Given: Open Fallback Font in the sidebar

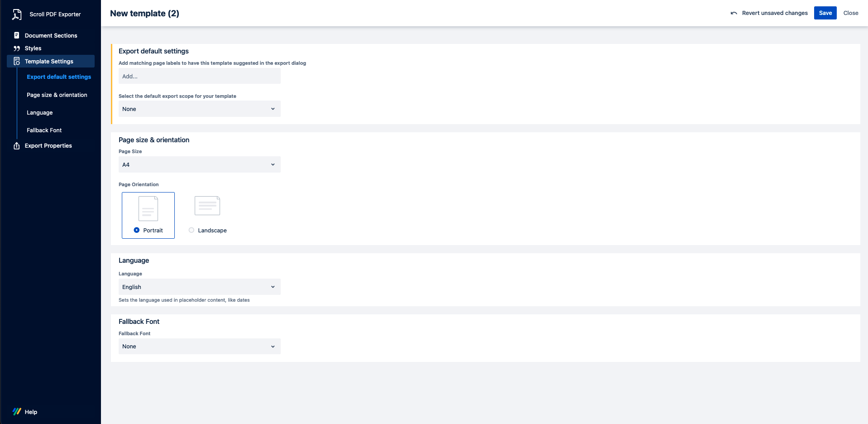Looking at the screenshot, I should tap(44, 130).
